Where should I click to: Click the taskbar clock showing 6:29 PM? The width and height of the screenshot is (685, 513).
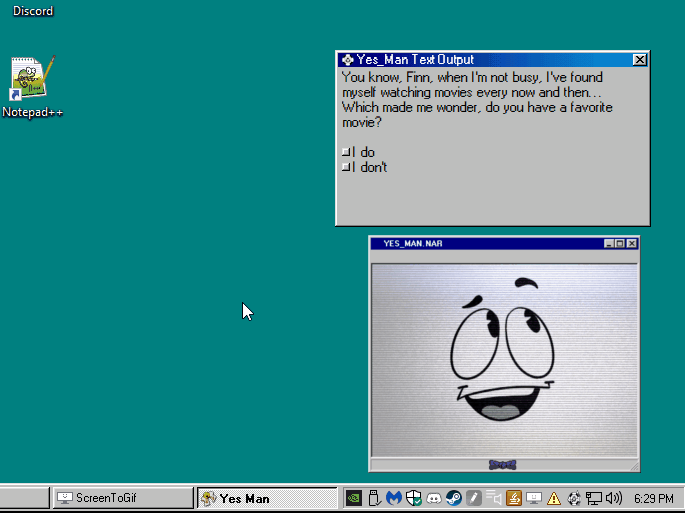click(652, 497)
